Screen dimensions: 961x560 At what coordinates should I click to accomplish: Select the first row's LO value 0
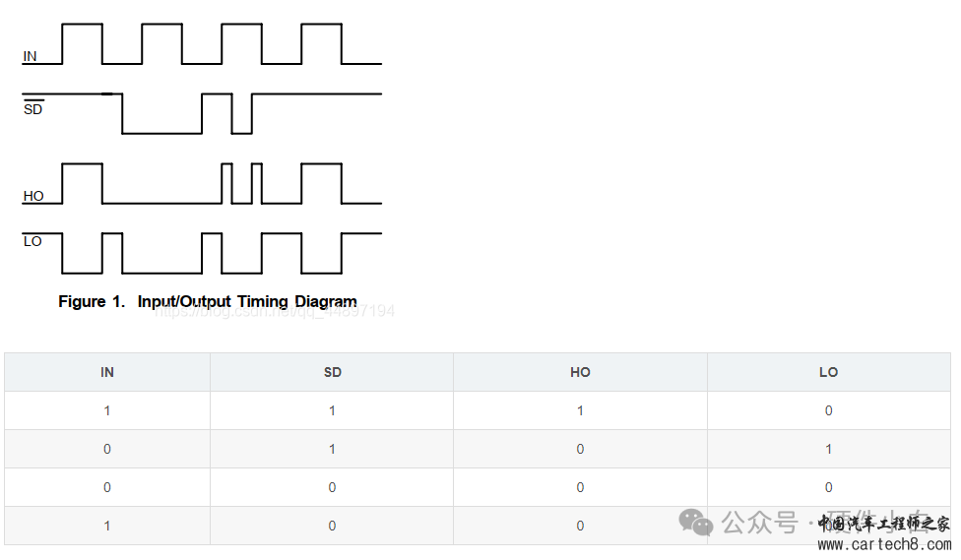[828, 410]
